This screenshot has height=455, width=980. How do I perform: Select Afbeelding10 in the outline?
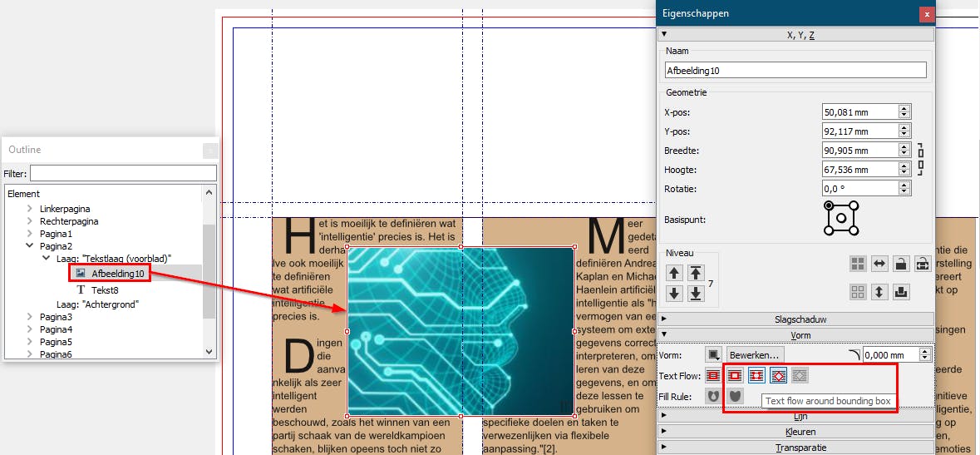click(x=117, y=274)
